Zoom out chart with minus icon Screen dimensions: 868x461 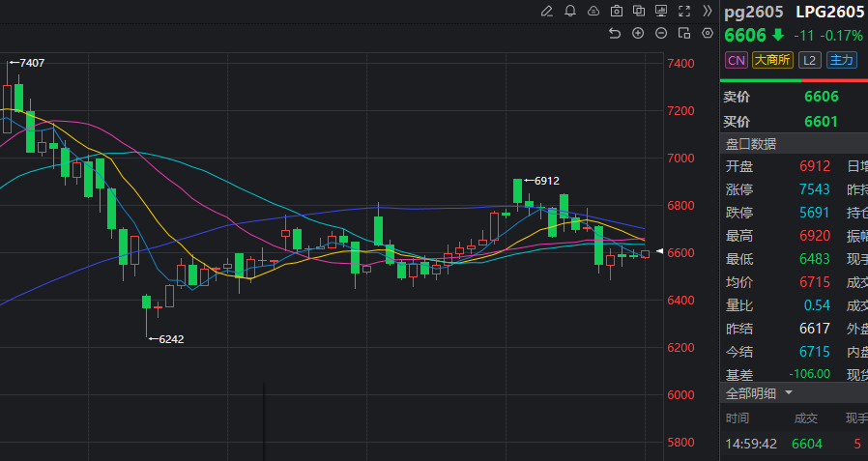(661, 33)
